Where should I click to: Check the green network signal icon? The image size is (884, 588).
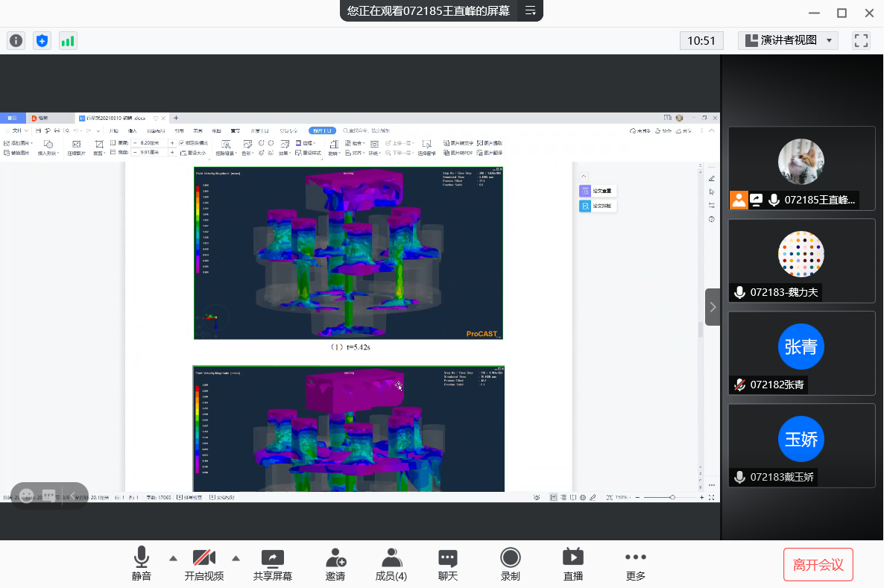point(68,41)
